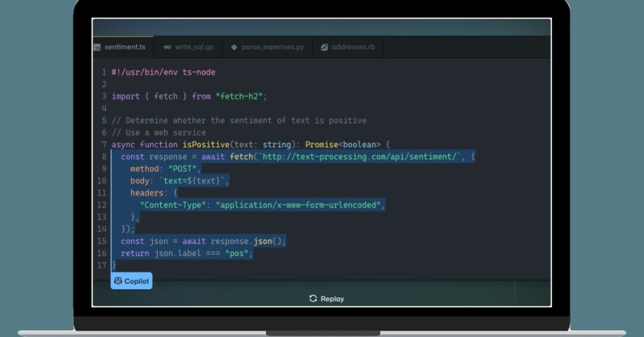Click the circular replay arrow icon
Viewport: 644px width, 337px height.
(313, 299)
